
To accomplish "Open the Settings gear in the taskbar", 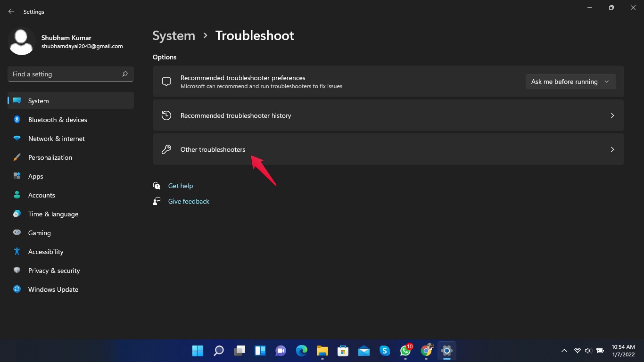I will tap(446, 351).
